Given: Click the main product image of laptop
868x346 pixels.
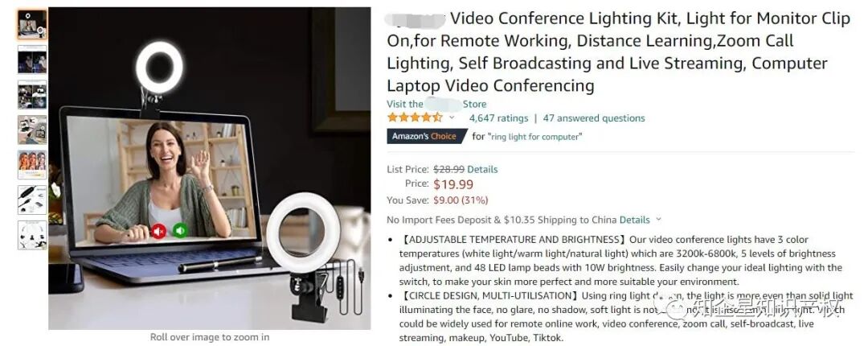Looking at the screenshot, I should pyautogui.click(x=209, y=168).
